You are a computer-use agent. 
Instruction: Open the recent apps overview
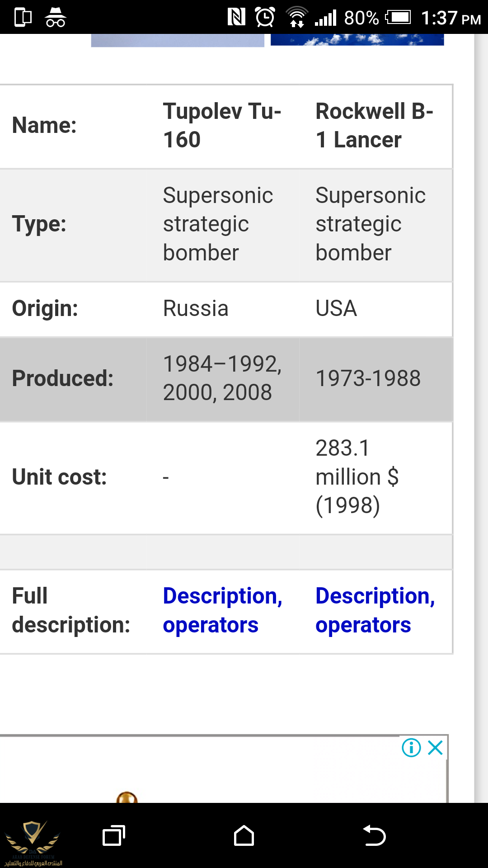(x=114, y=835)
